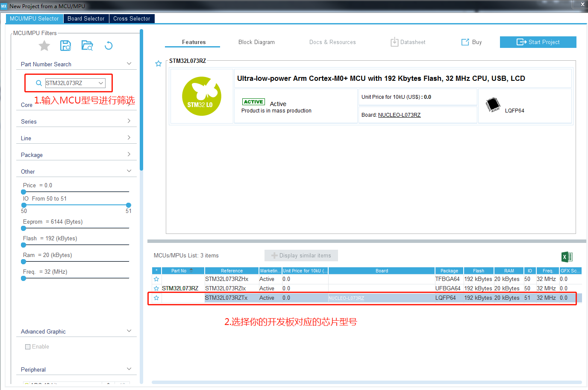Screen dimensions: 588x390
Task: Click the IO range slider right handle
Action: point(129,205)
